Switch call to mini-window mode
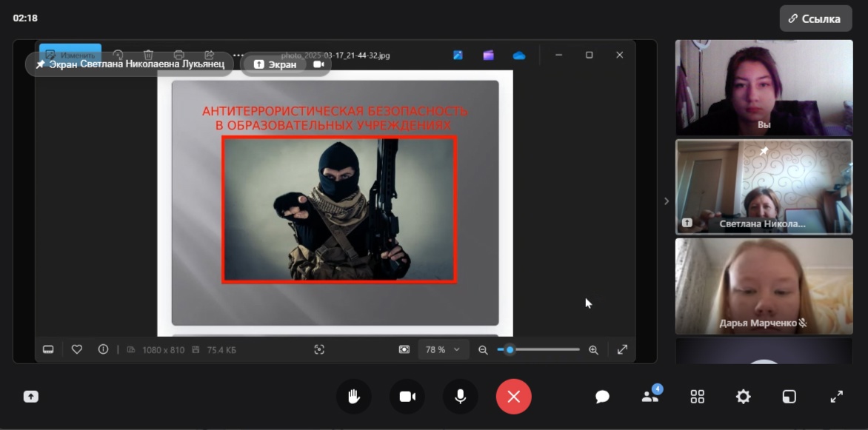This screenshot has height=430, width=868. (x=789, y=396)
